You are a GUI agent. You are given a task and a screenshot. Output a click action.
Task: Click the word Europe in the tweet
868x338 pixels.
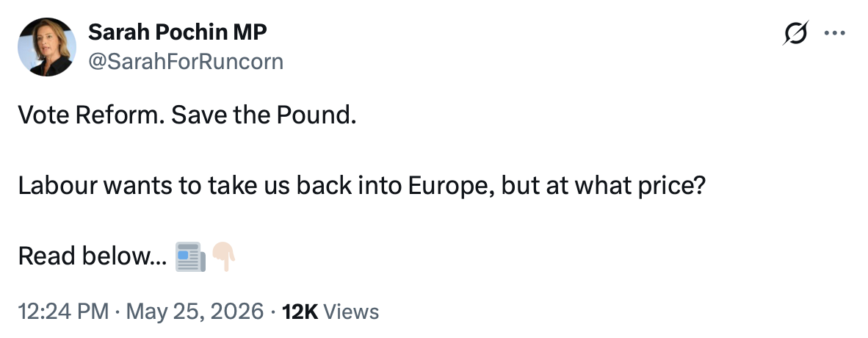(x=452, y=187)
